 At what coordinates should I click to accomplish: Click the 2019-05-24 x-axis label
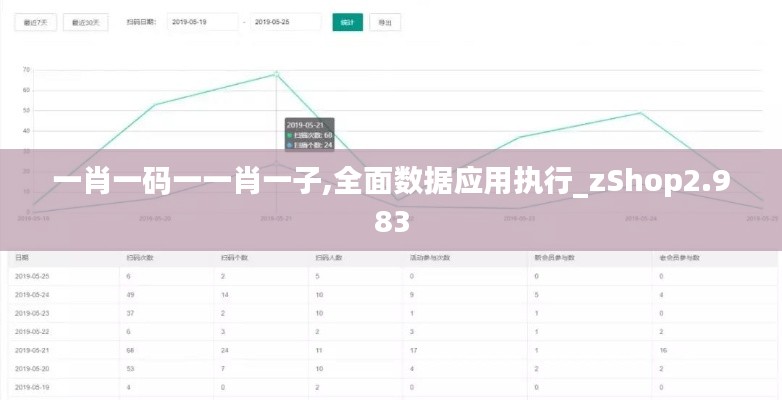[x=640, y=218]
